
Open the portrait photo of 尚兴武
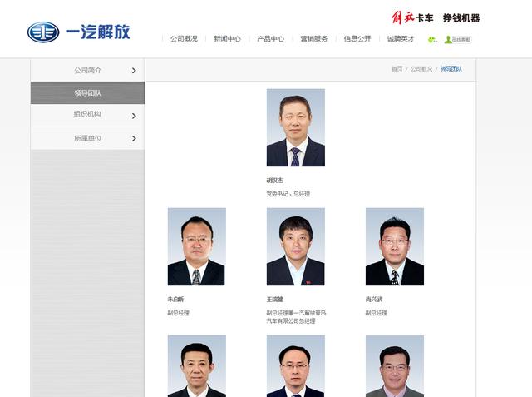coord(395,246)
